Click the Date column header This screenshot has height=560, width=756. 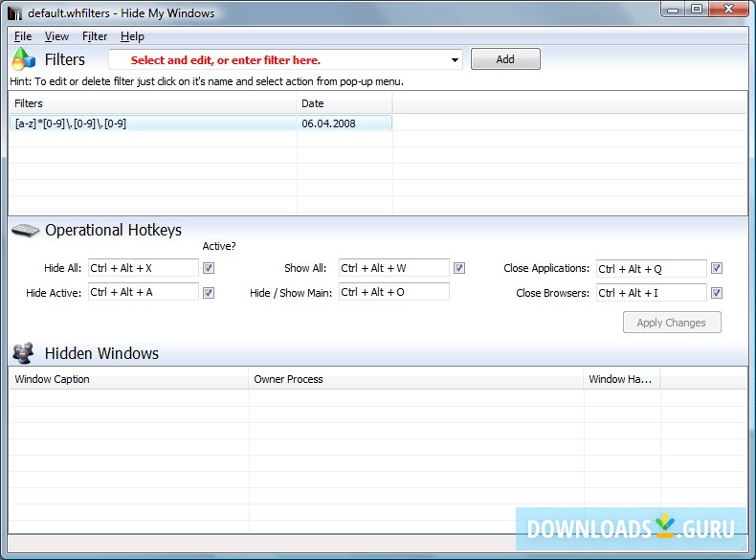pyautogui.click(x=345, y=103)
